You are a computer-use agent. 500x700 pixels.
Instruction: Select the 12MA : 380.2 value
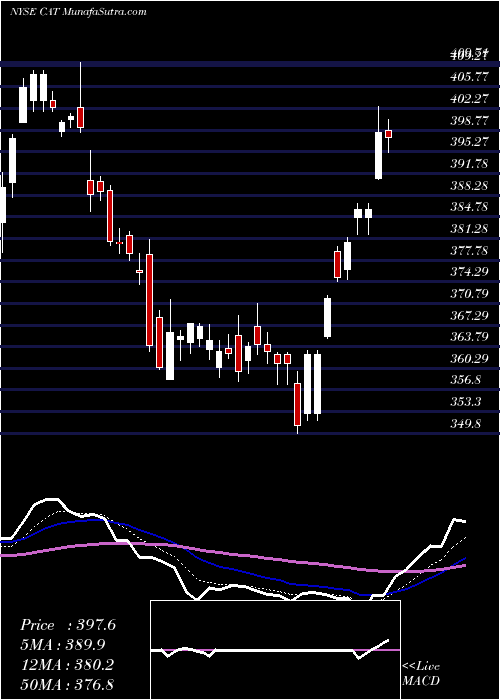(67, 665)
